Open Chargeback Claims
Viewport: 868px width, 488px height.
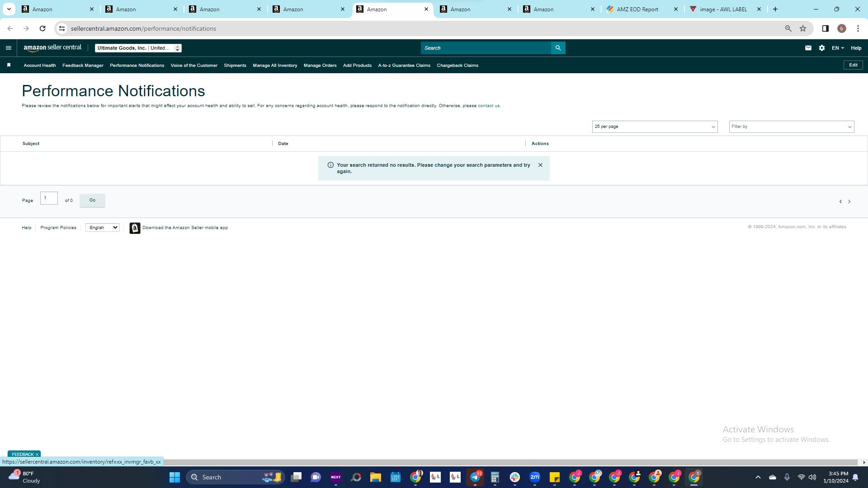[458, 66]
